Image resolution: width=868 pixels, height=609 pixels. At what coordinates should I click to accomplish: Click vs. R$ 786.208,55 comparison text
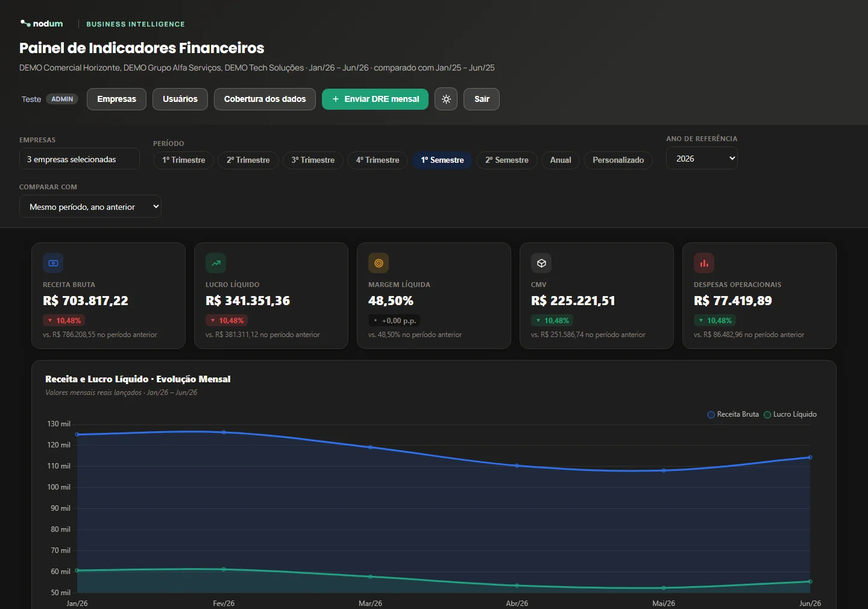pos(100,335)
